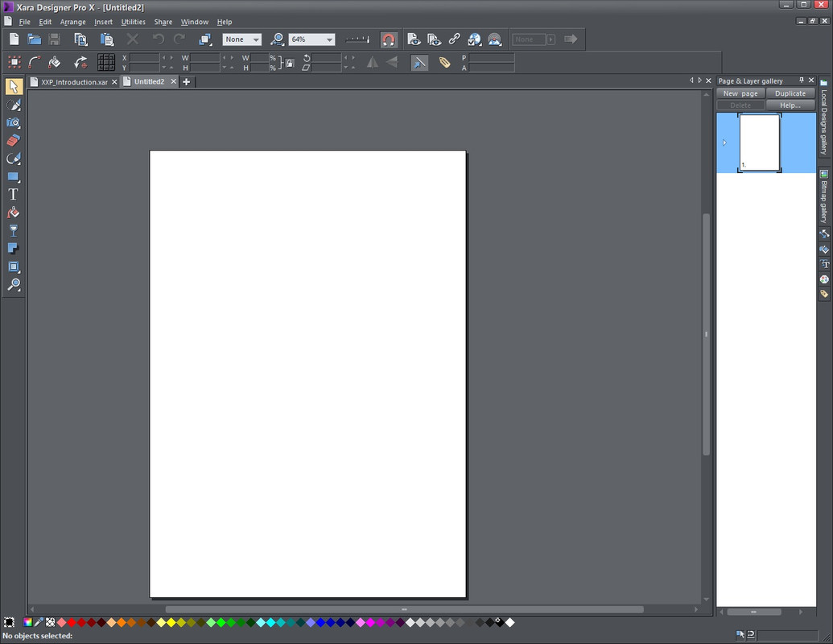Open the grid icon in InfoBar
The image size is (833, 644).
(x=106, y=62)
